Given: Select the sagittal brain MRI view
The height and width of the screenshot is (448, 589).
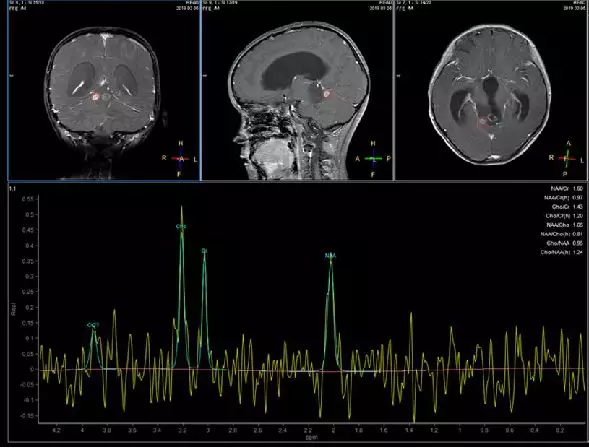Looking at the screenshot, I should [x=298, y=90].
